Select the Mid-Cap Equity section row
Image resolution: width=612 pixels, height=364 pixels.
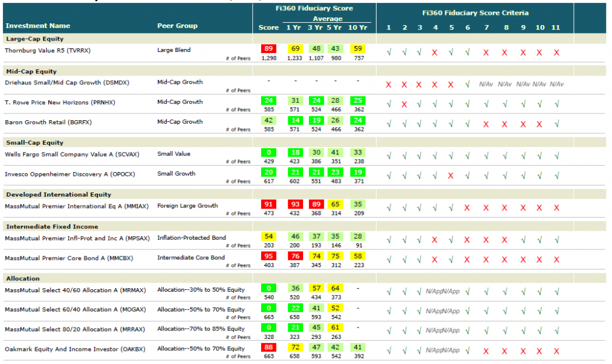(304, 71)
